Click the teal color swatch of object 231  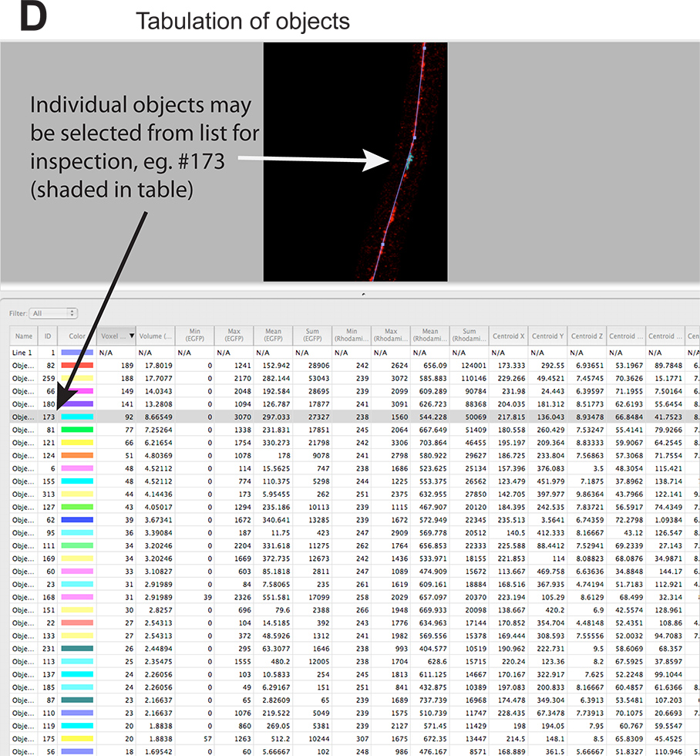pyautogui.click(x=77, y=649)
